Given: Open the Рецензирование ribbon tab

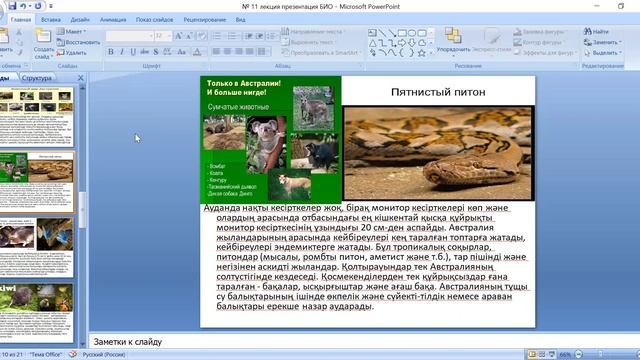Looking at the screenshot, I should [x=204, y=20].
